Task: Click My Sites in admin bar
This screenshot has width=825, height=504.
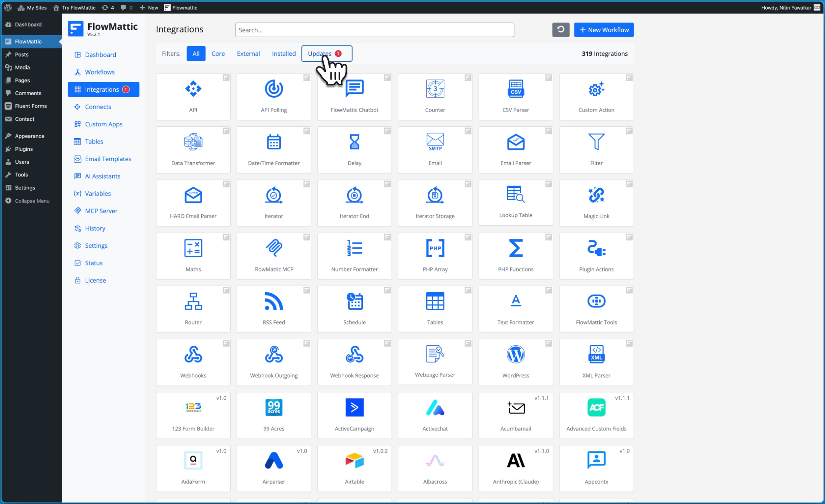Action: (32, 8)
